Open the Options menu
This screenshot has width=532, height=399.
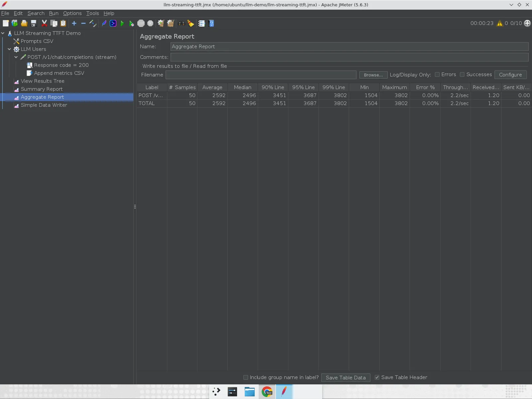tap(72, 13)
